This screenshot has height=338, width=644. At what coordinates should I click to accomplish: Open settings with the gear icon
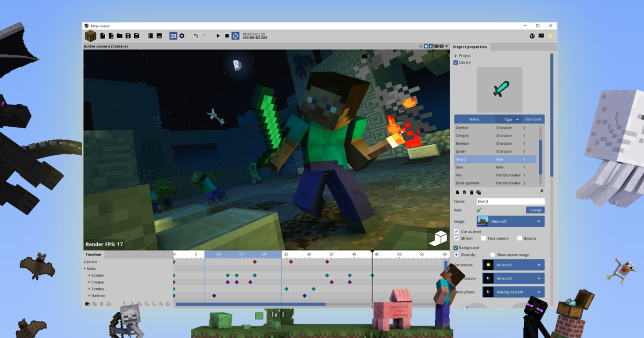(182, 36)
